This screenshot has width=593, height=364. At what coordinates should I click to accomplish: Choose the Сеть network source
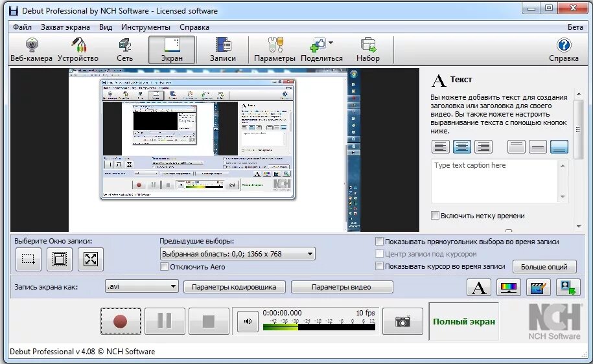click(124, 50)
